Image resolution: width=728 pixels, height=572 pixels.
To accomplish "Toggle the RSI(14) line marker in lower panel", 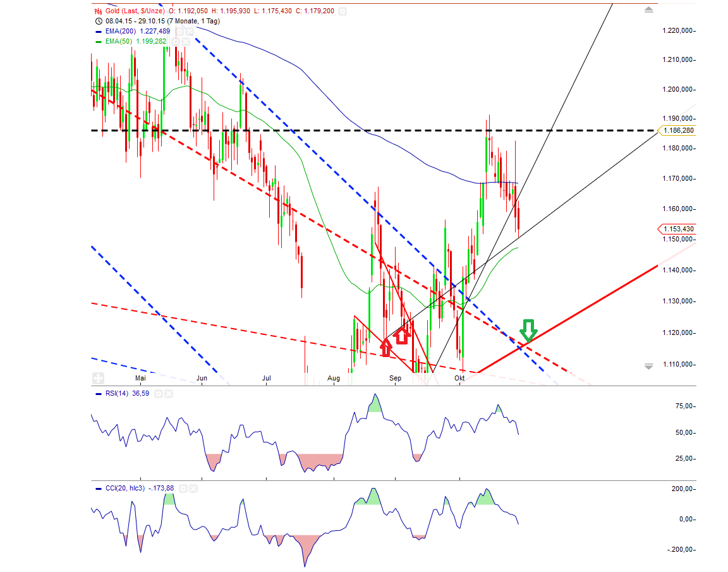I will pyautogui.click(x=99, y=393).
